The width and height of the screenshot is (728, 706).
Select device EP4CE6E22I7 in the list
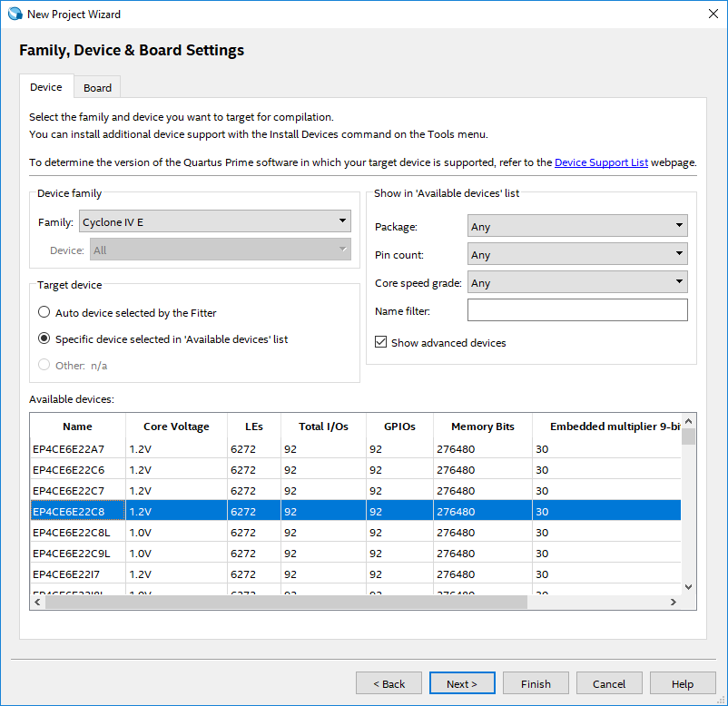point(356,574)
